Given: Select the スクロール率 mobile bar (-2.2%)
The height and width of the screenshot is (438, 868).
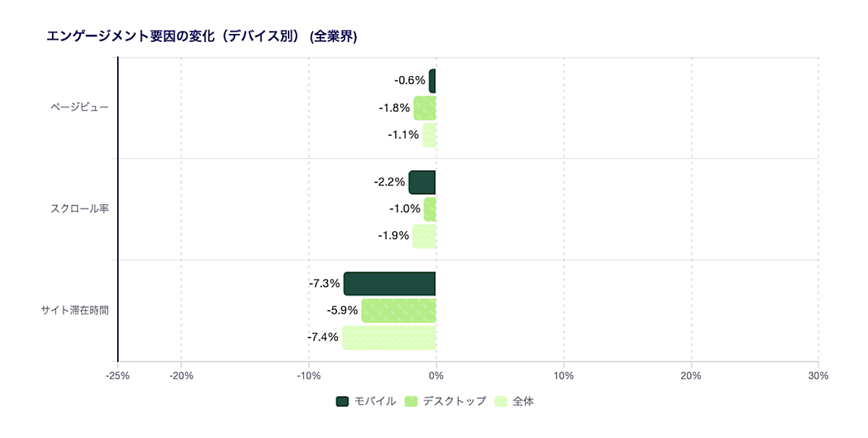Looking at the screenshot, I should [x=422, y=182].
